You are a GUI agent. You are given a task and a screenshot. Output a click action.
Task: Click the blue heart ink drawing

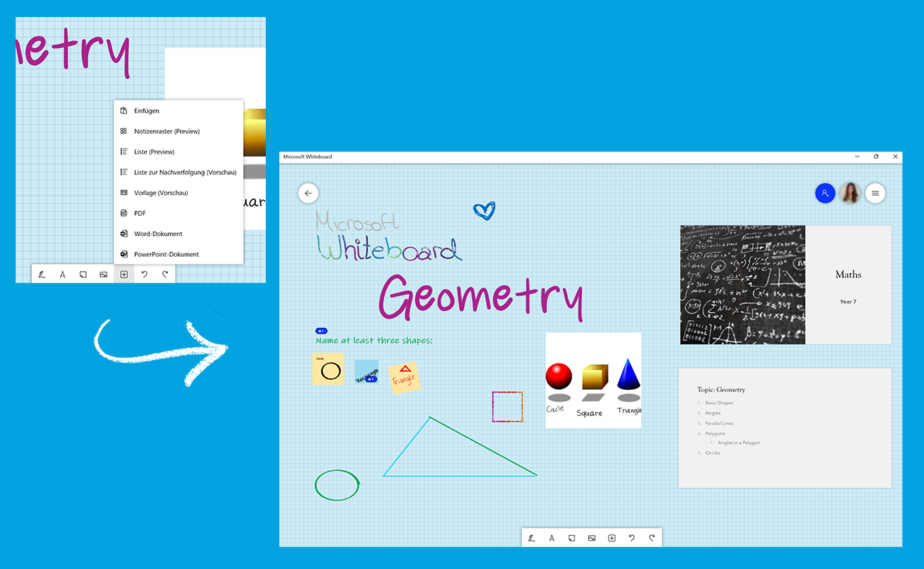tap(484, 211)
